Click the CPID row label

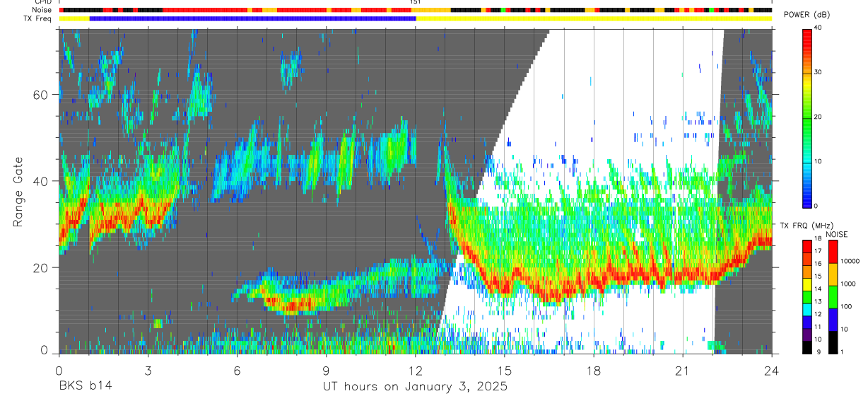42,2
